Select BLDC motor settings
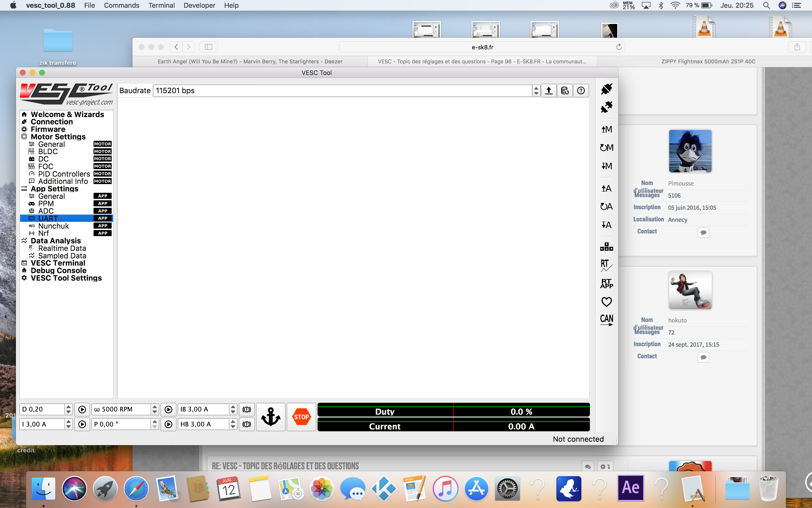 tap(48, 151)
